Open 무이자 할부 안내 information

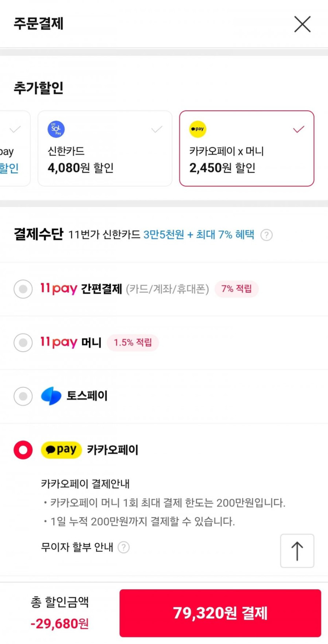point(77,547)
